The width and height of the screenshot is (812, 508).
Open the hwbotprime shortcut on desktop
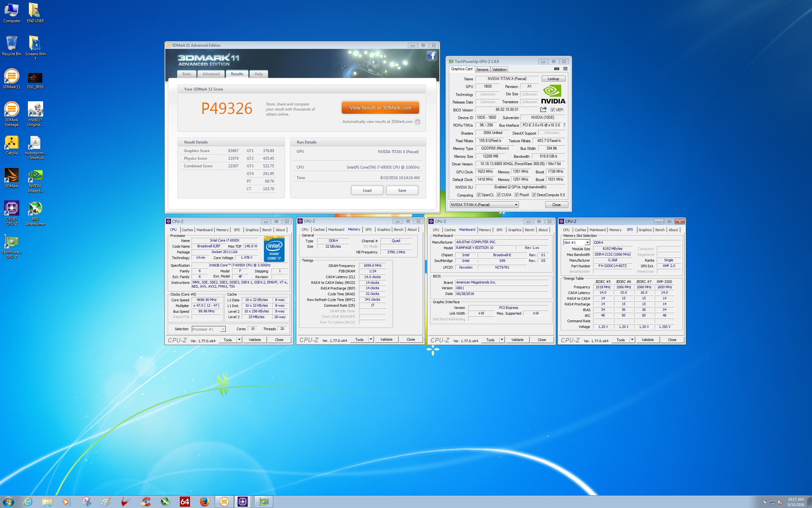coord(35,148)
